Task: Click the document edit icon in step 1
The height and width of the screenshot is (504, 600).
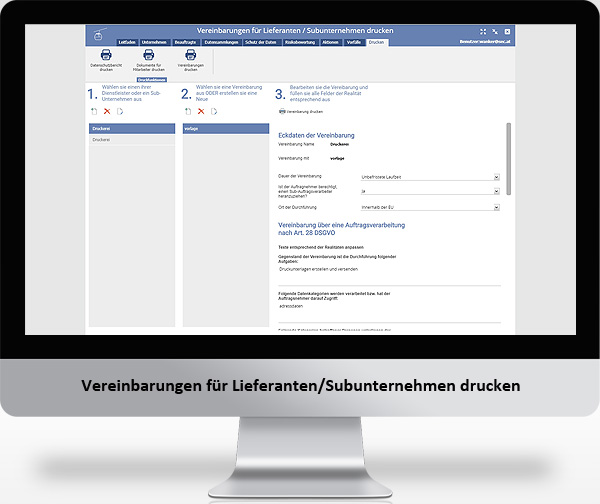Action: [120, 111]
